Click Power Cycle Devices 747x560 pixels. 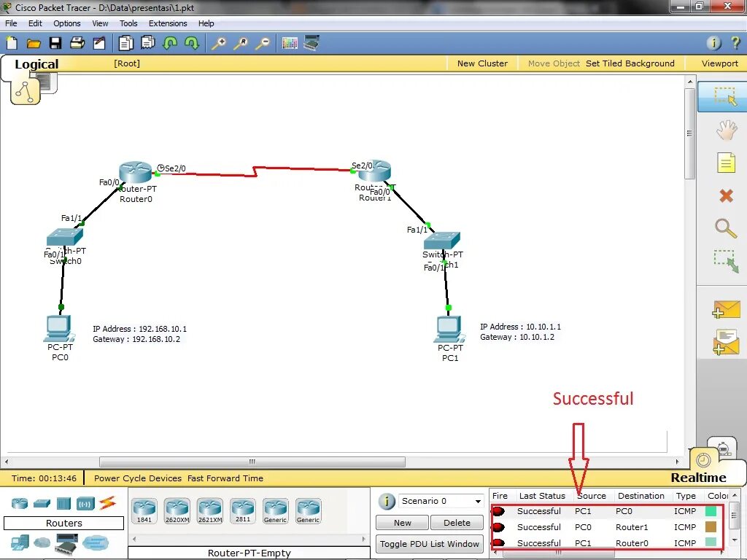pos(138,478)
